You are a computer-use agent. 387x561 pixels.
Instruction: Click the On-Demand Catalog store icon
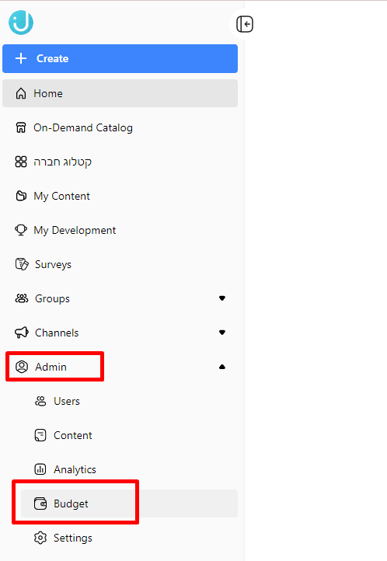pos(21,128)
